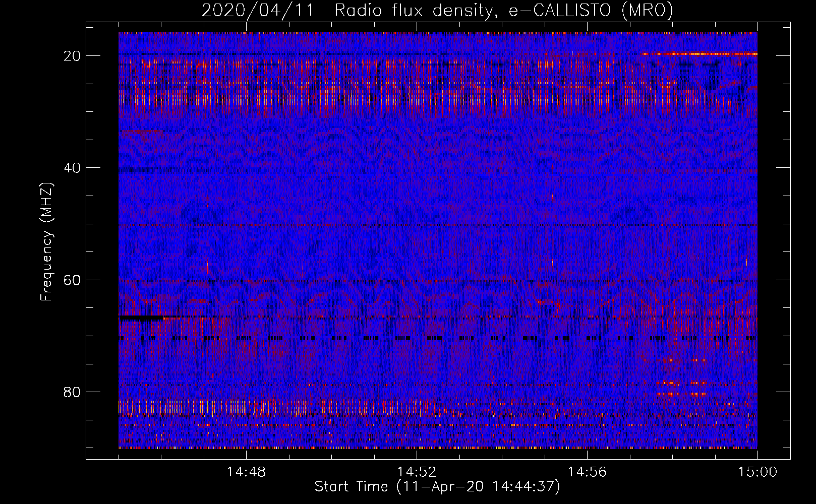Click the 14:48 time tick label

click(246, 472)
